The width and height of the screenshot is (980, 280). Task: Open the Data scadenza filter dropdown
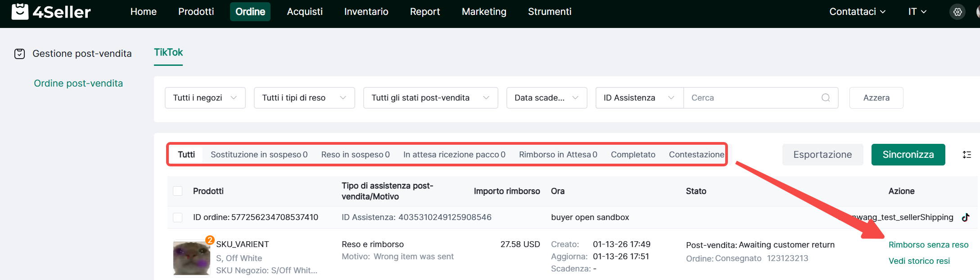[546, 98]
